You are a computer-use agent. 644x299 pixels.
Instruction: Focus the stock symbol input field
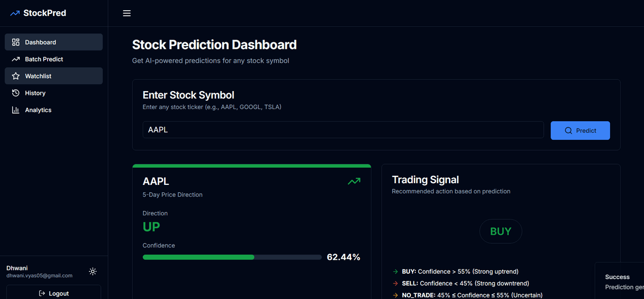pyautogui.click(x=343, y=130)
